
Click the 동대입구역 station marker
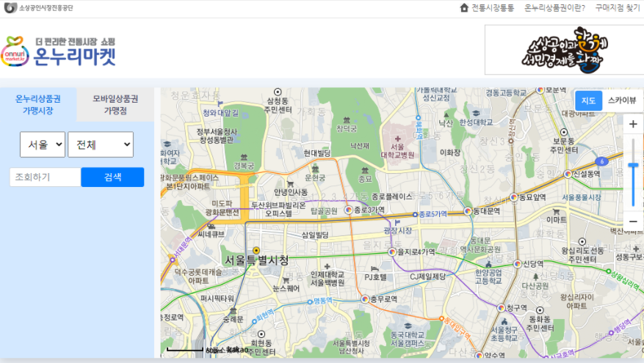tap(441, 318)
